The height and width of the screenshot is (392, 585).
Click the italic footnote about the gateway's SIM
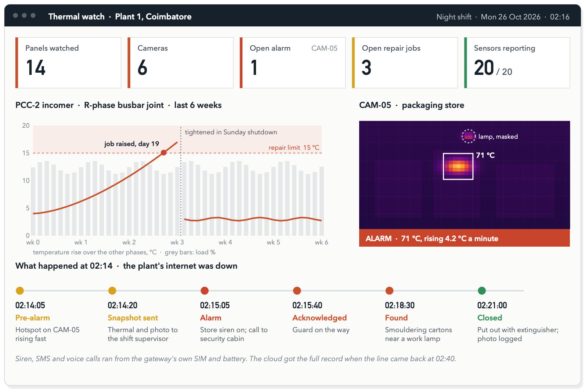tap(236, 359)
